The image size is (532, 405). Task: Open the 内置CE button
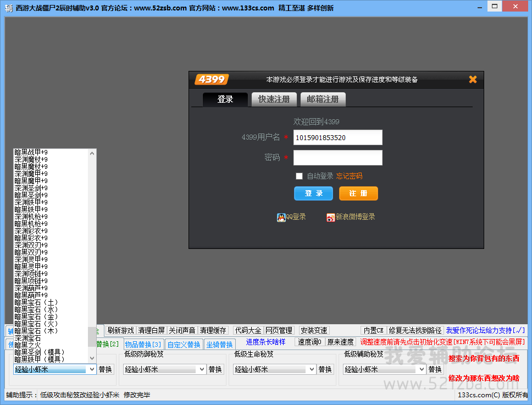(x=374, y=330)
